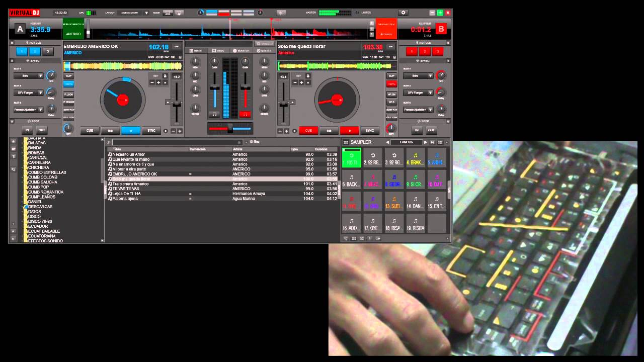Trigger sampler pad 2. 92 RG
644x362 pixels.
click(x=373, y=157)
